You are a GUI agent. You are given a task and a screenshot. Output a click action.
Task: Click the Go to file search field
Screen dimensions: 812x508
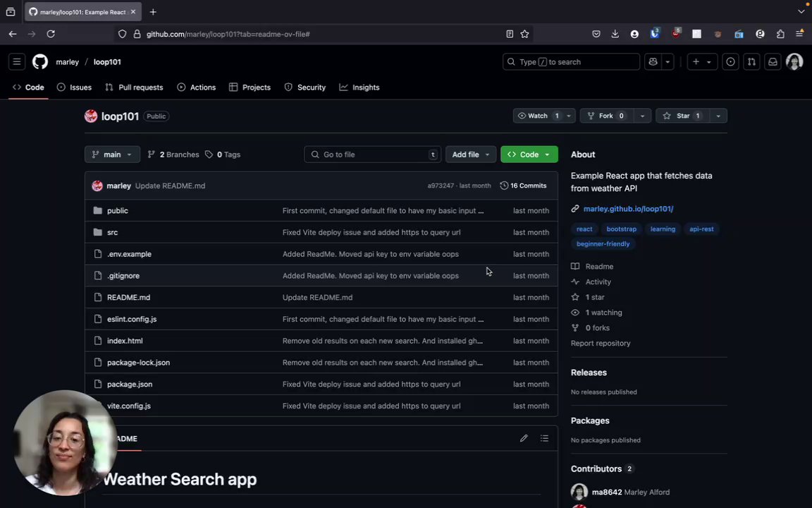tap(372, 155)
